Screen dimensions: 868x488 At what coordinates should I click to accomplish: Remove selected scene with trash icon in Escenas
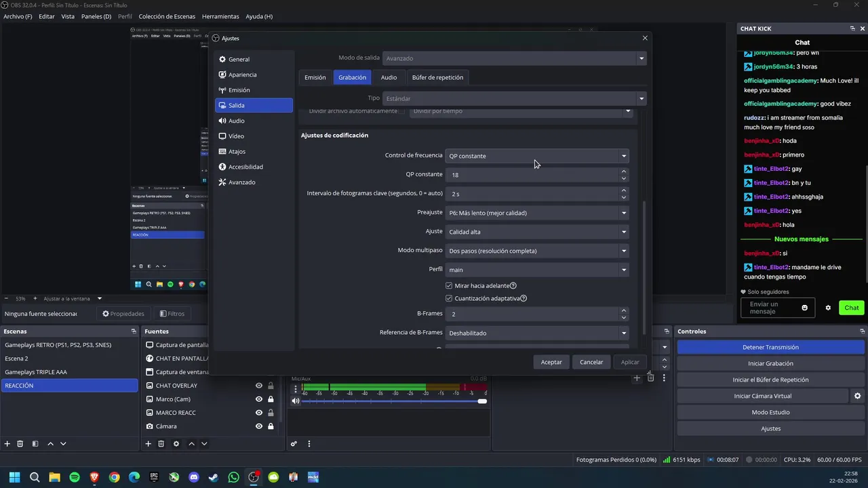coord(20,444)
